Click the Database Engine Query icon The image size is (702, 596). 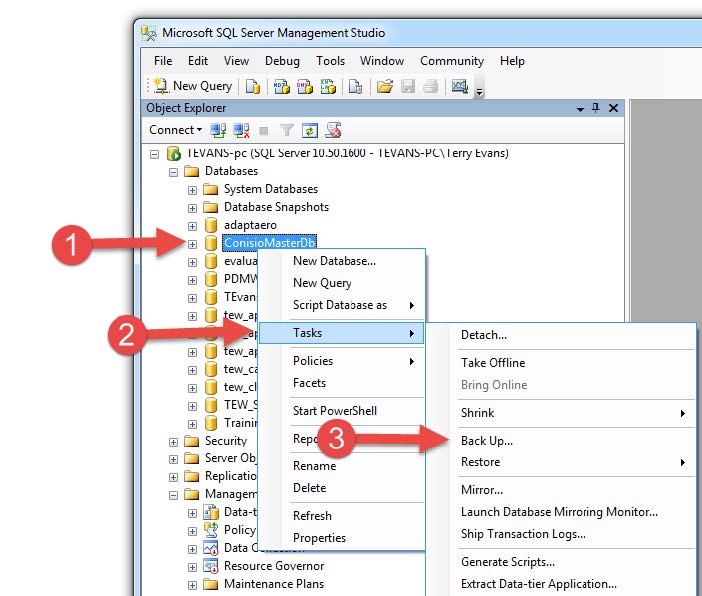click(x=253, y=86)
